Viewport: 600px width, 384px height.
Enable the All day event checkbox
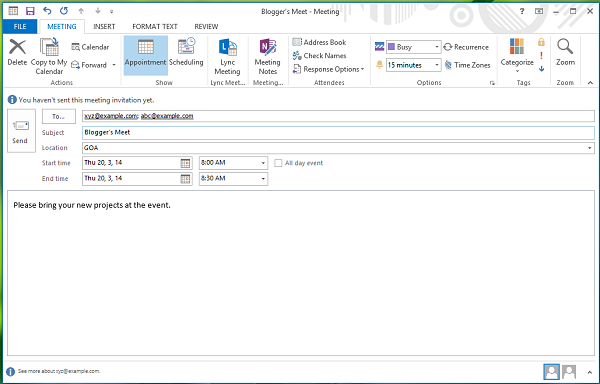click(x=278, y=163)
